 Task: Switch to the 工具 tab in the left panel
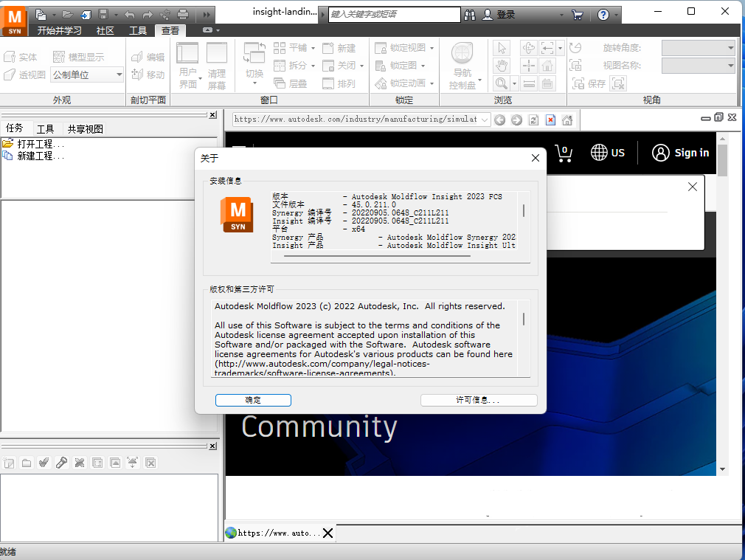[45, 129]
